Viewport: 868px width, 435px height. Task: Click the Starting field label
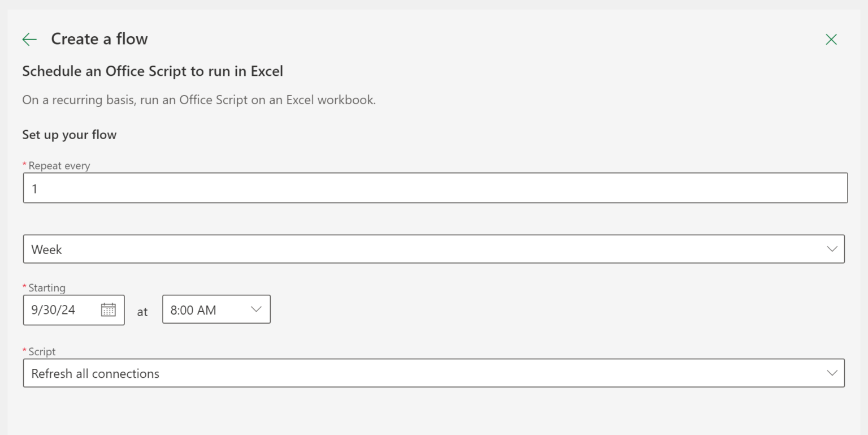click(47, 288)
